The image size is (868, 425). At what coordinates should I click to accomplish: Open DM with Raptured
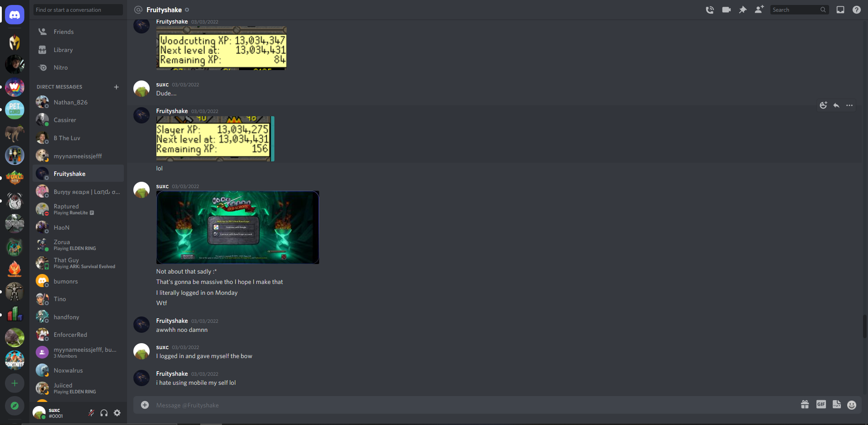pyautogui.click(x=78, y=209)
